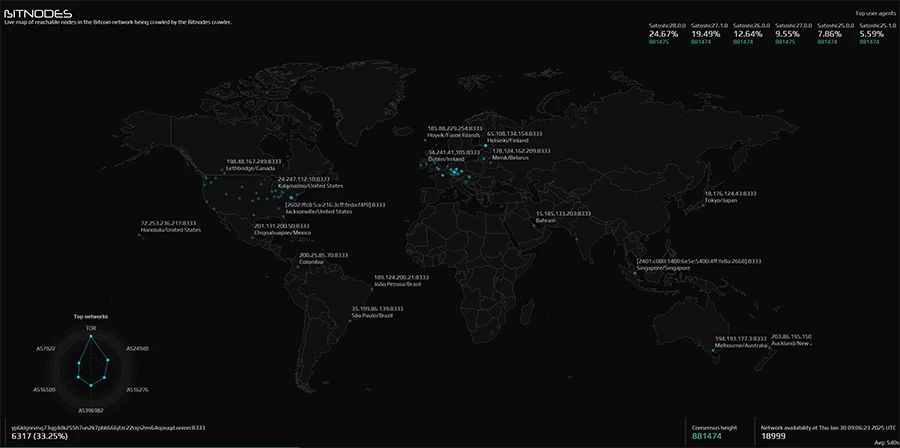Image resolution: width=900 pixels, height=448 pixels.
Task: Click the crawler description subtitle
Action: pyautogui.click(x=118, y=22)
